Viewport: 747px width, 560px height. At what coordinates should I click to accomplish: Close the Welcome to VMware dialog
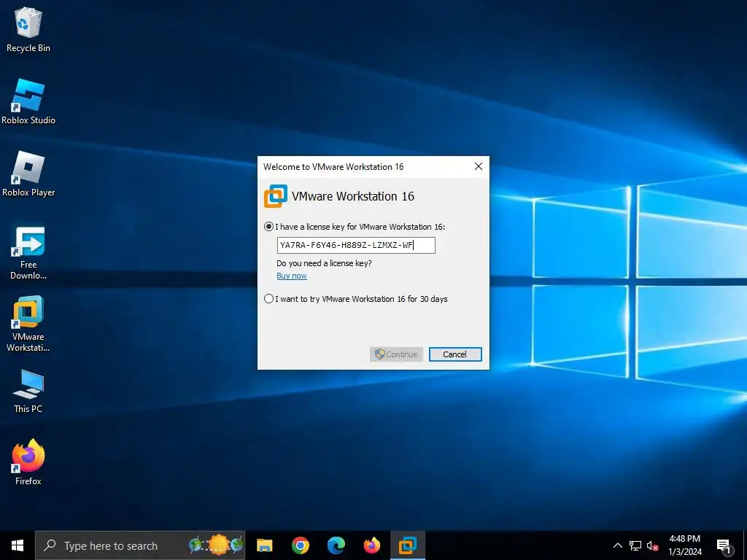tap(479, 166)
